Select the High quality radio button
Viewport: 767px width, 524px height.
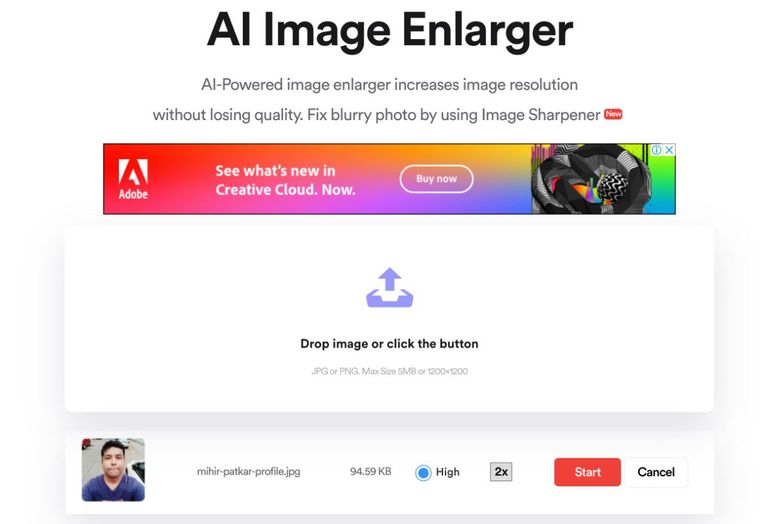(x=423, y=473)
